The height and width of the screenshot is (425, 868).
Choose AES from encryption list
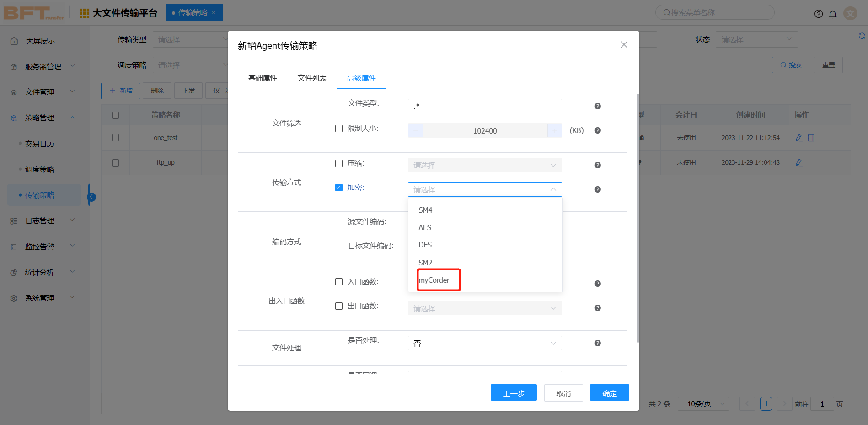coord(485,227)
